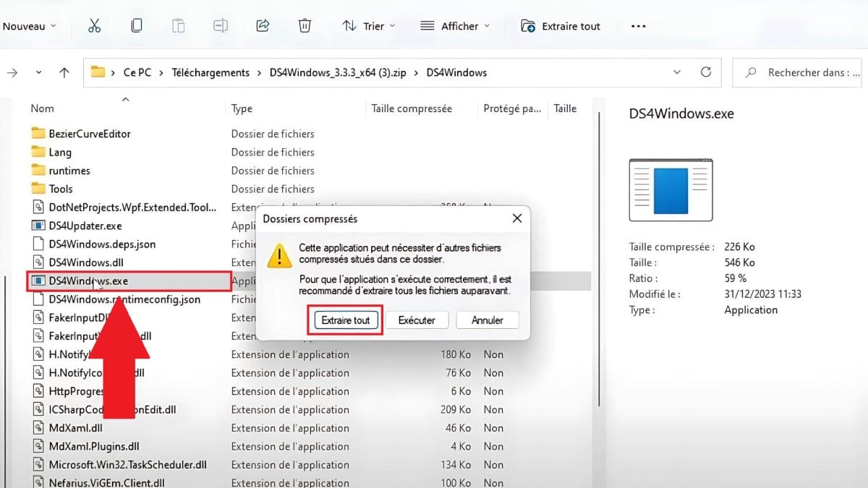Image resolution: width=868 pixels, height=488 pixels.
Task: Click Téléchargements in the breadcrumb path
Action: tap(210, 72)
